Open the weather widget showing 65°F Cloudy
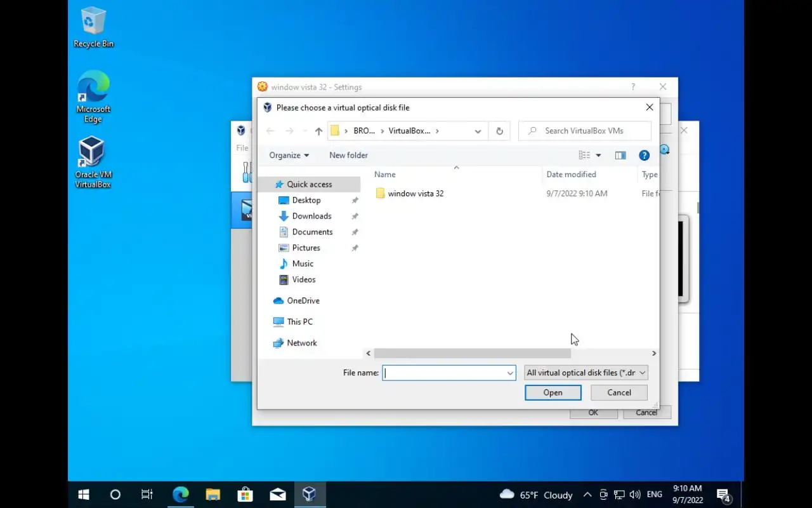Image resolution: width=812 pixels, height=508 pixels. [x=536, y=495]
